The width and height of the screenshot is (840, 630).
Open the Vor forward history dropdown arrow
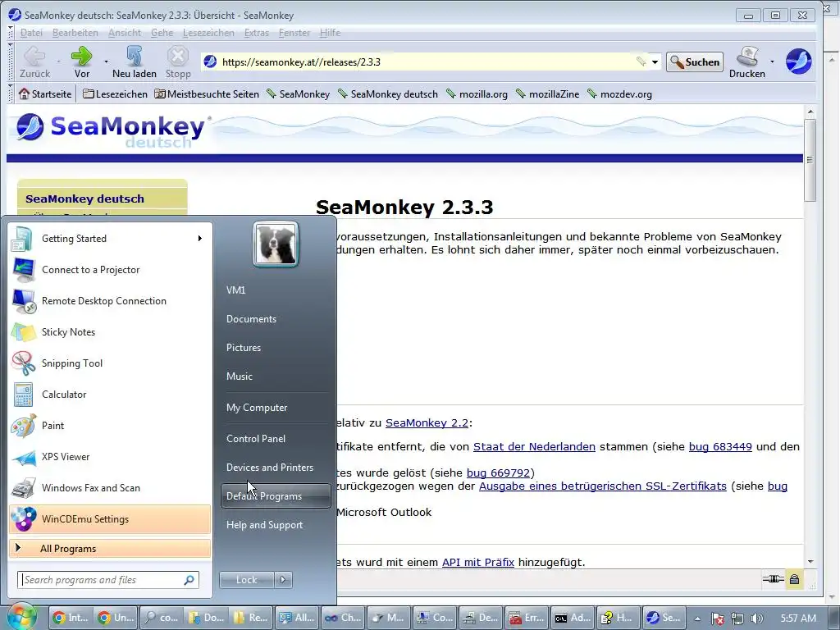(106, 62)
